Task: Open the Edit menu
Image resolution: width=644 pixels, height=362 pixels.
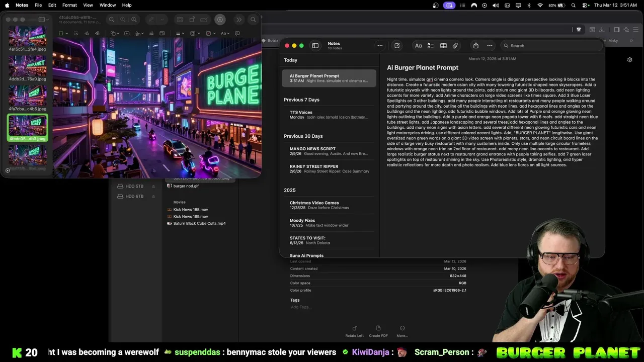Action: tap(52, 5)
